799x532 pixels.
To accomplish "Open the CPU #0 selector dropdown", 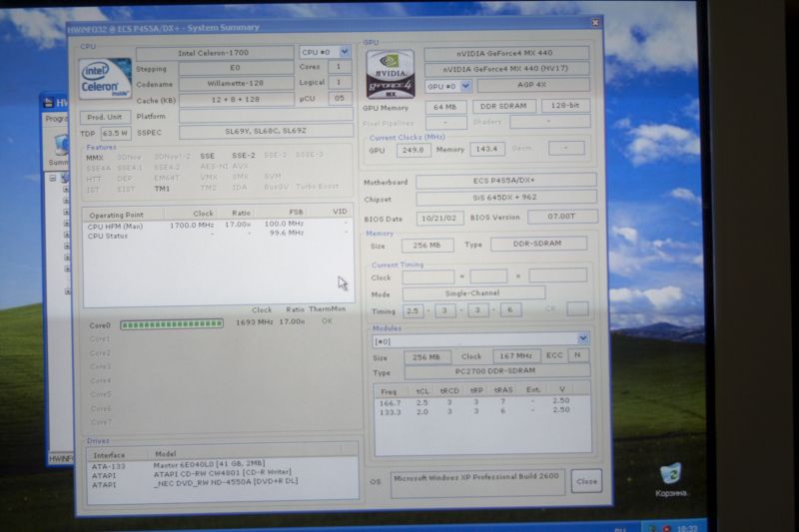I will point(345,52).
